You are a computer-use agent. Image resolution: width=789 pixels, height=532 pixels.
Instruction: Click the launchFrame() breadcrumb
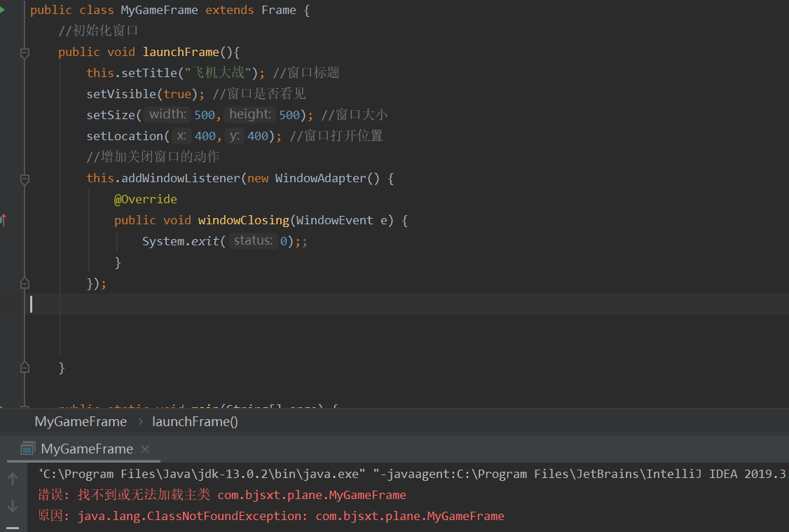click(195, 422)
